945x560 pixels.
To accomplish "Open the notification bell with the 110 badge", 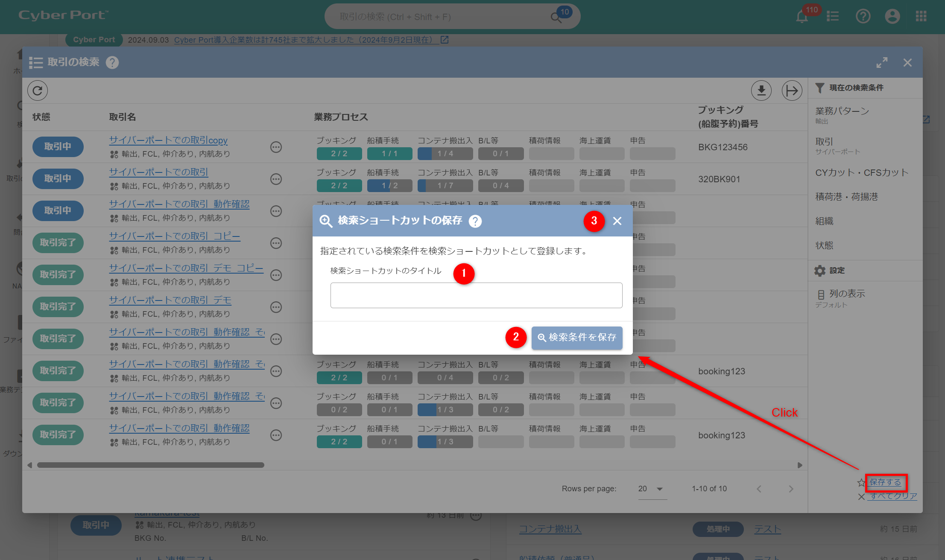I will (x=802, y=17).
